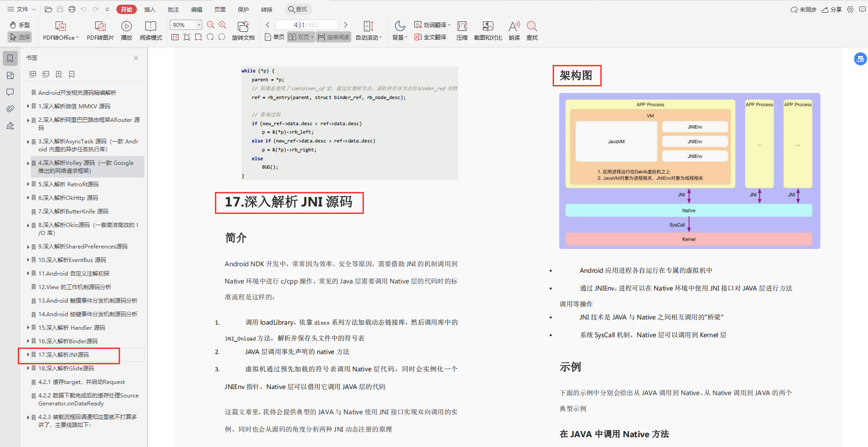The image size is (868, 447).
Task: Toggle 连续阅读 continuous reading mode
Action: tap(334, 37)
